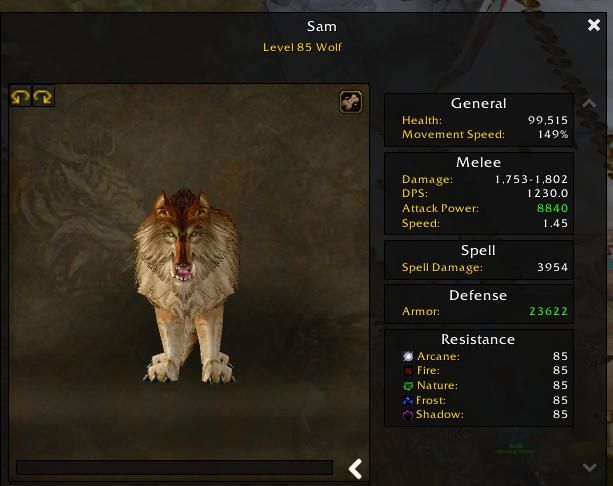The width and height of the screenshot is (613, 486).
Task: Click the Spell Damage stat row
Action: pos(484,267)
